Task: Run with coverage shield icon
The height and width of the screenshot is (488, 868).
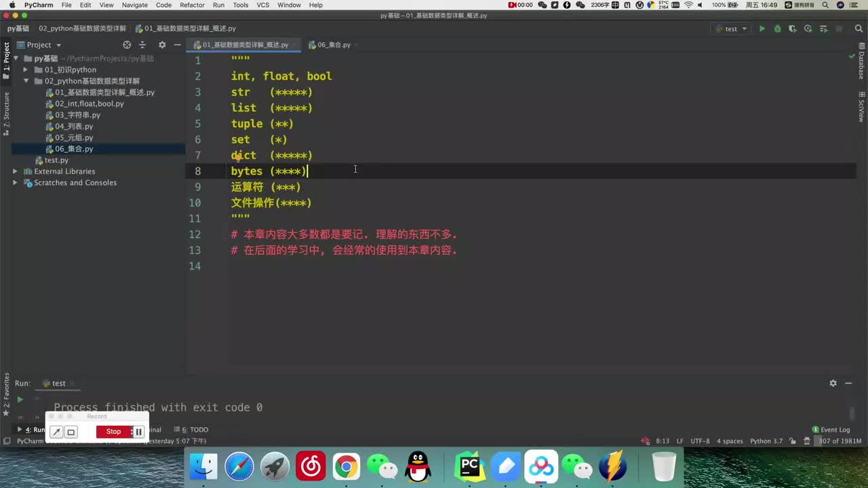Action: (792, 28)
